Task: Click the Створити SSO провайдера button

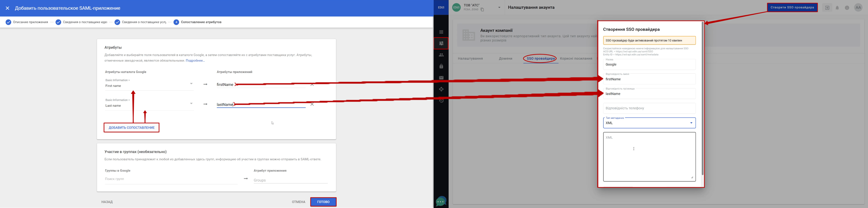Action: (792, 8)
